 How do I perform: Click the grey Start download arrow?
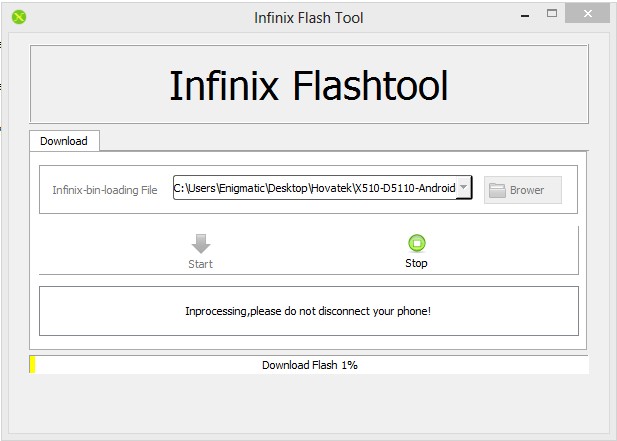click(x=201, y=251)
